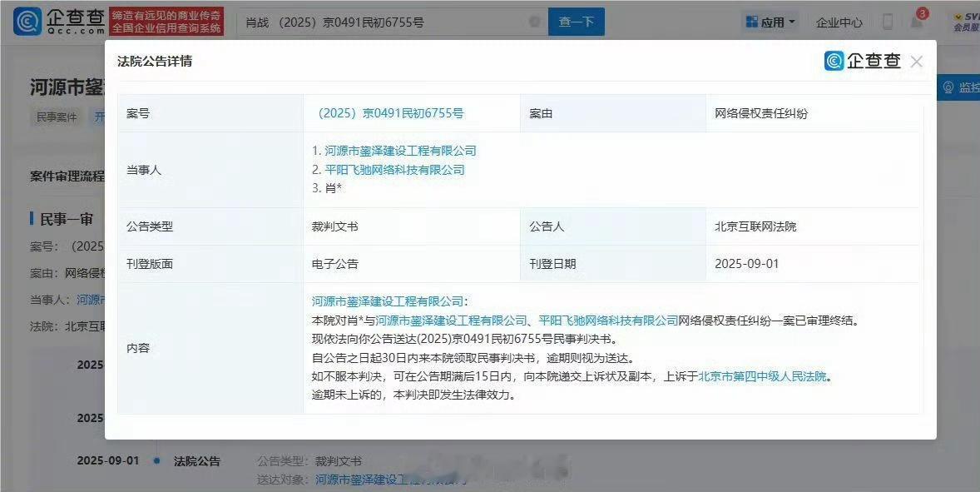
Task: Click 河源市鋆泽建设工程有限公司: at content start
Action: click(389, 301)
